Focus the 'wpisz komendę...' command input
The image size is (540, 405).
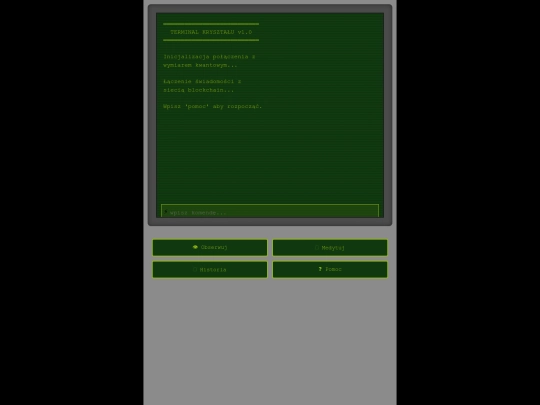point(270,211)
